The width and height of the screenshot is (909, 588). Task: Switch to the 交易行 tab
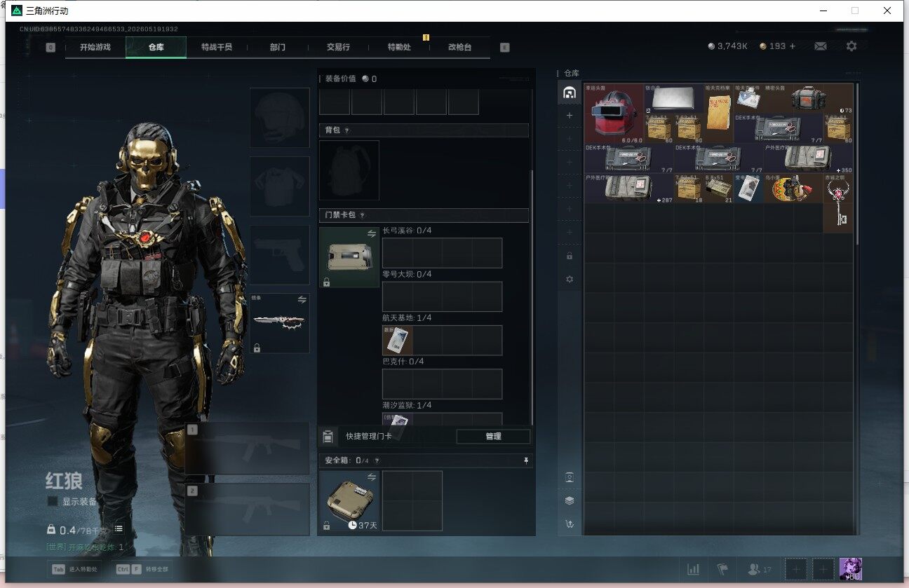click(x=338, y=47)
